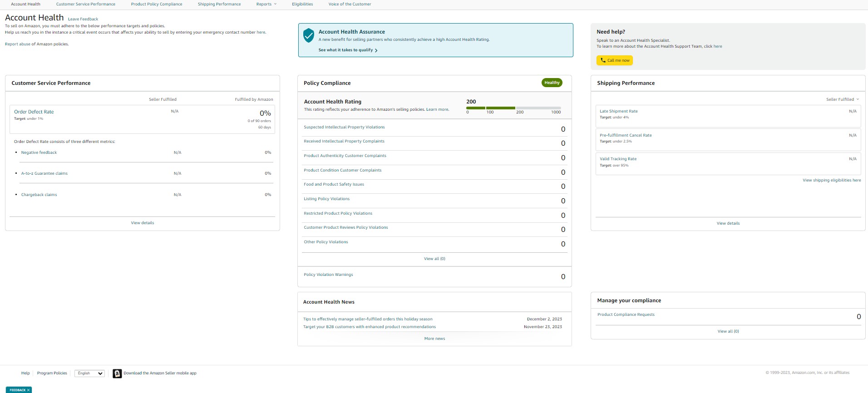Open A-to-z Guarantee claims link

click(44, 173)
